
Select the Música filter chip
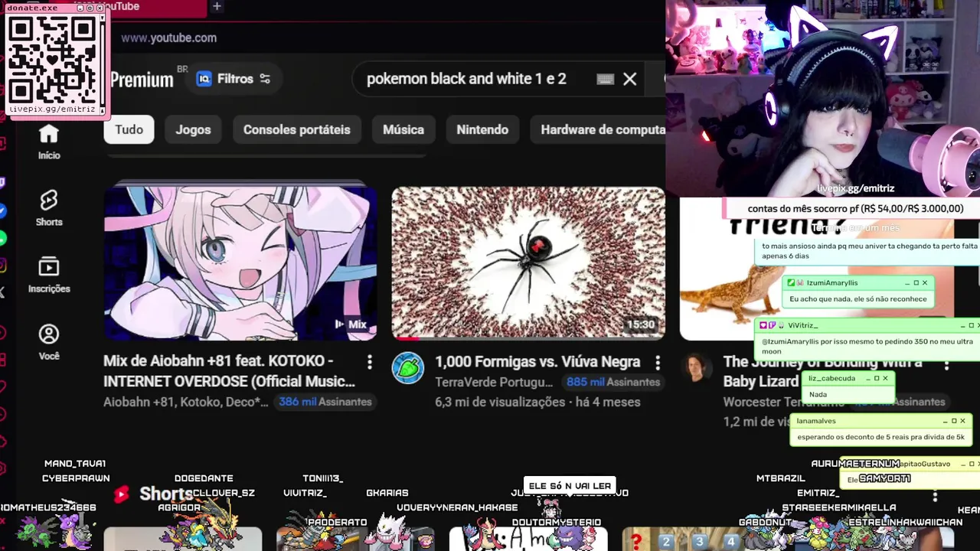click(403, 129)
